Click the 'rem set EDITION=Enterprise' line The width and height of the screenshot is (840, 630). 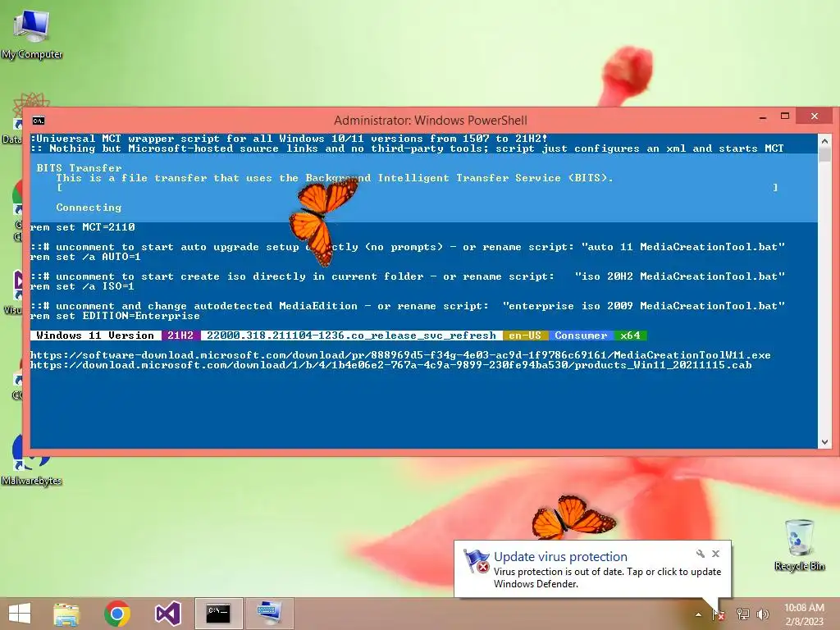point(115,316)
